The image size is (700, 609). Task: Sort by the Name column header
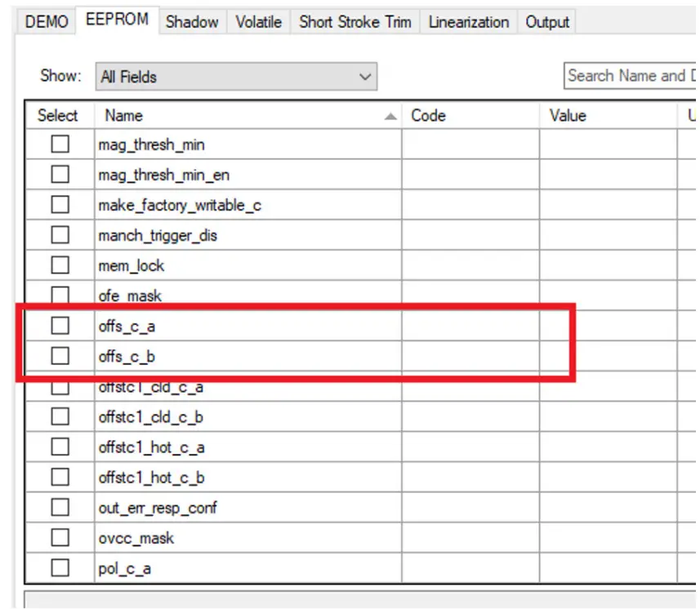247,116
